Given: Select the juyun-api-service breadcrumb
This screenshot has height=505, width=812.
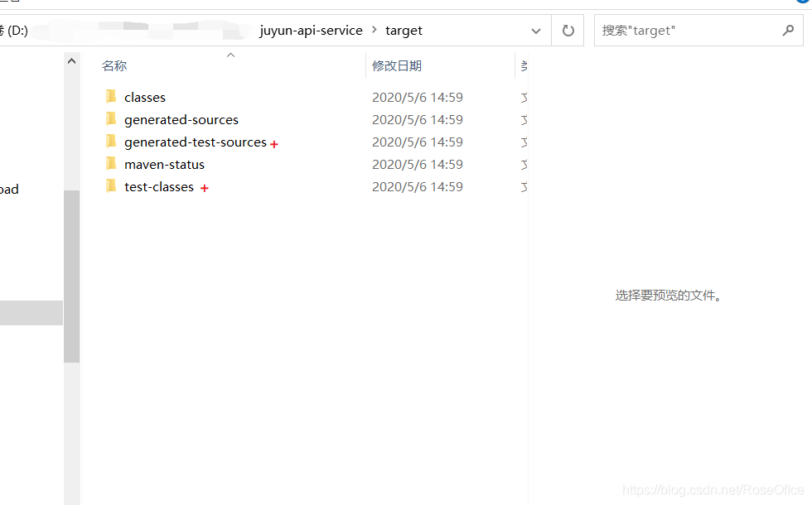Looking at the screenshot, I should (x=312, y=31).
